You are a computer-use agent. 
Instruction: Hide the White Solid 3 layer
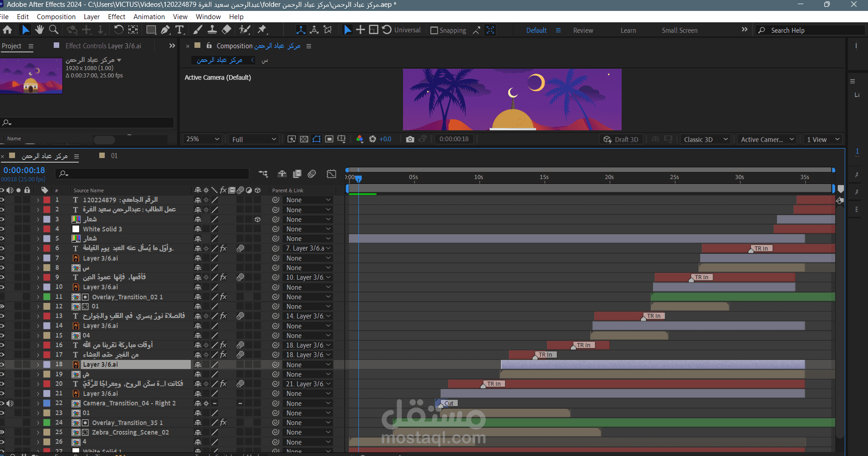point(2,229)
